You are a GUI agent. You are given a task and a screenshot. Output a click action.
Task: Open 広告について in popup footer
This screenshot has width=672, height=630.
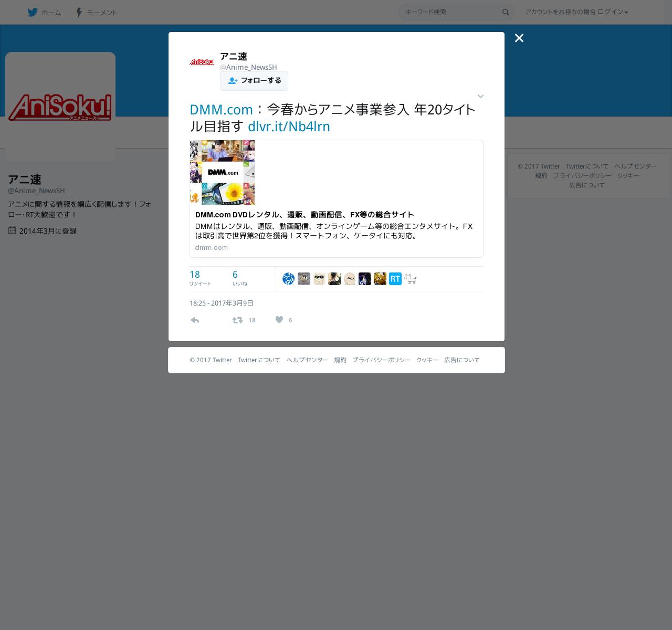pos(462,360)
